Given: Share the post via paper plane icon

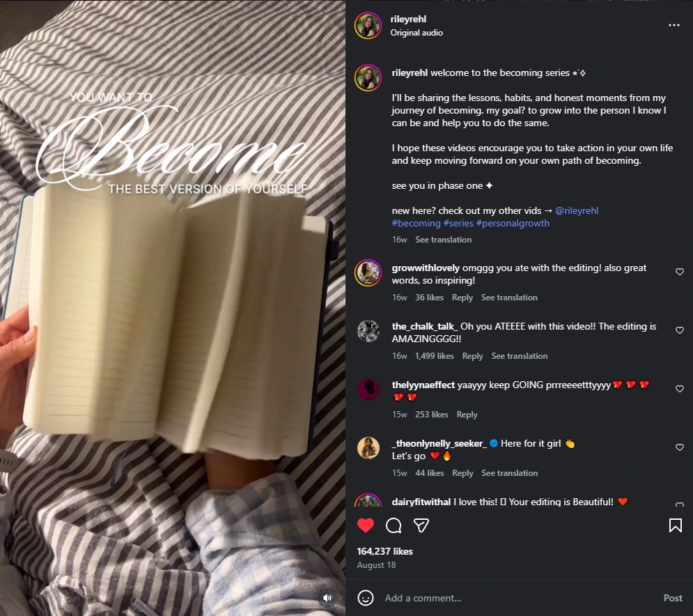Looking at the screenshot, I should click(421, 525).
